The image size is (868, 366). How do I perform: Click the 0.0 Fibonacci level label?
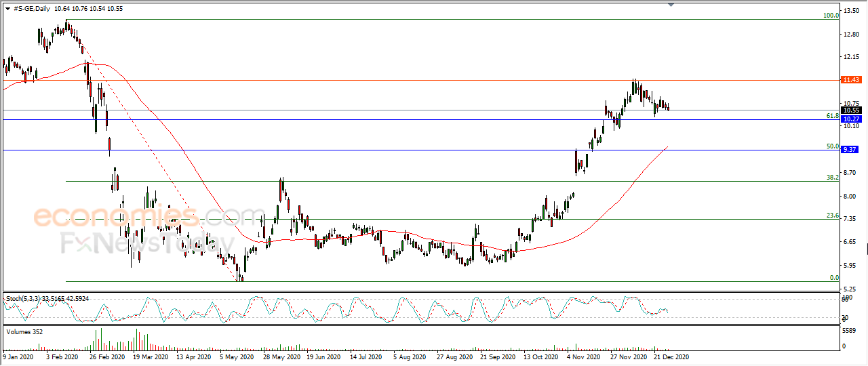[x=835, y=278]
